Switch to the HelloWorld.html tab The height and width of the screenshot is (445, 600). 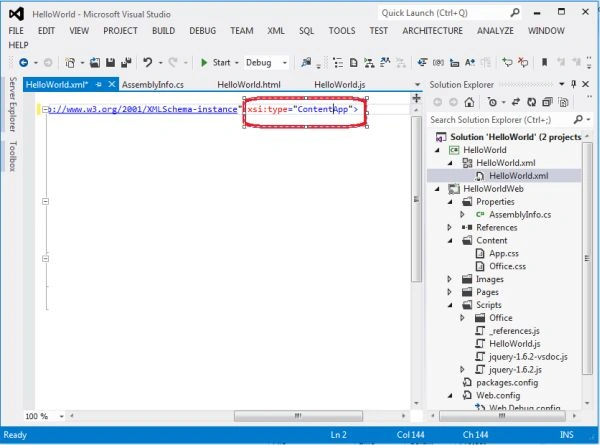tap(249, 85)
